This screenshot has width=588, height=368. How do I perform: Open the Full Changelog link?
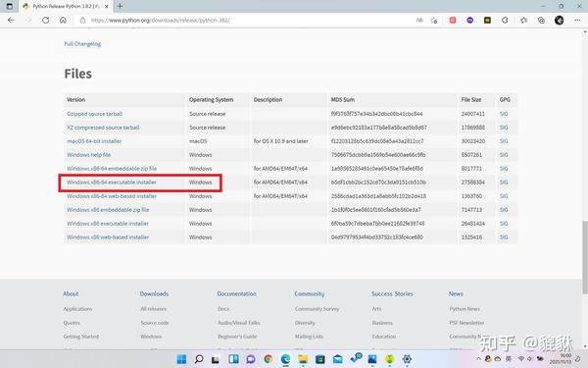coord(82,44)
